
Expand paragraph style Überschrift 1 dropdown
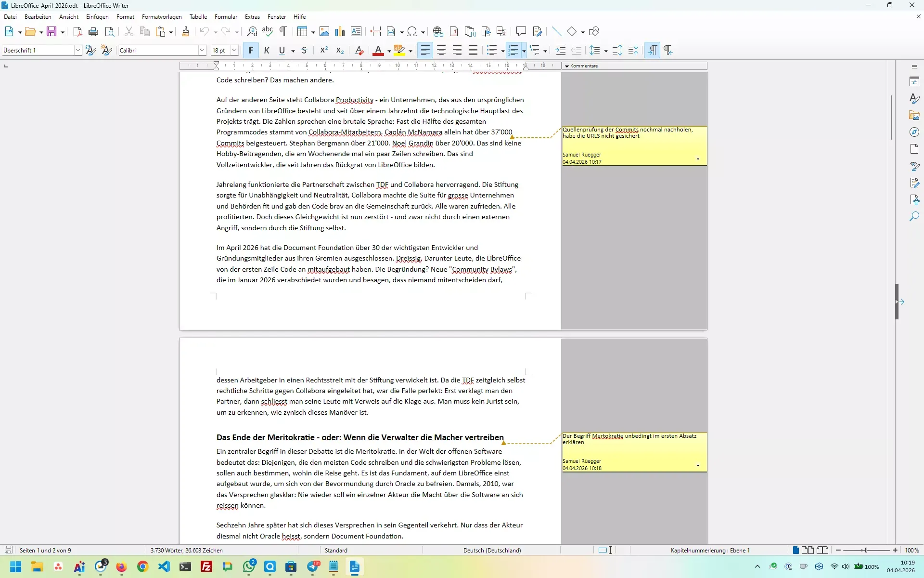(x=77, y=50)
